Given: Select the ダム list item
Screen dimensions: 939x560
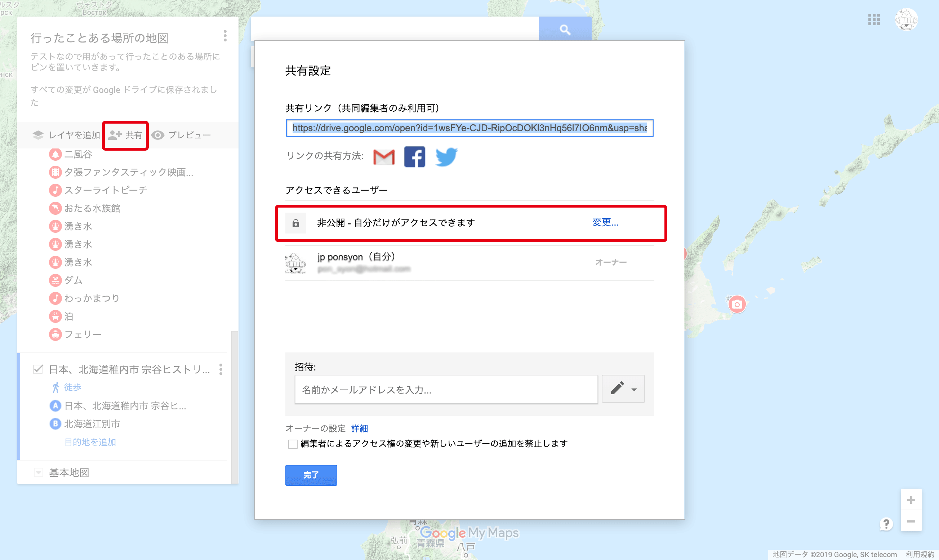Looking at the screenshot, I should [x=73, y=280].
